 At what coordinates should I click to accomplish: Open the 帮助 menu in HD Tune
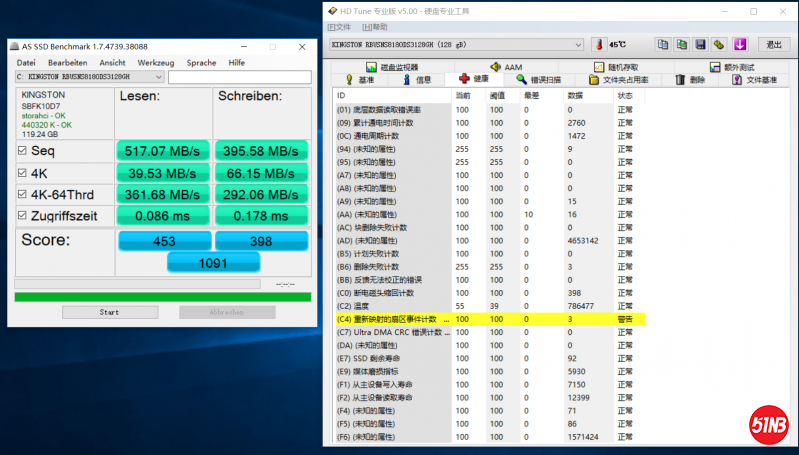pos(375,27)
